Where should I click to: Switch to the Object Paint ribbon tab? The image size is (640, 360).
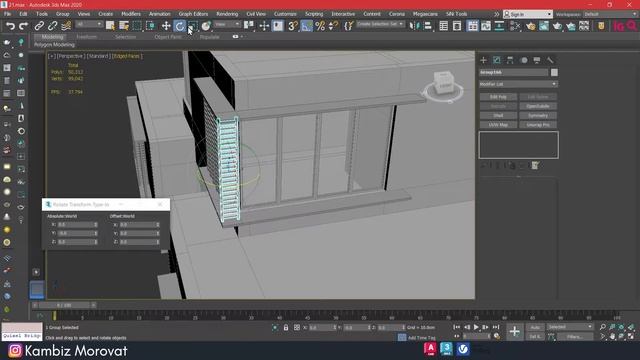tap(168, 37)
